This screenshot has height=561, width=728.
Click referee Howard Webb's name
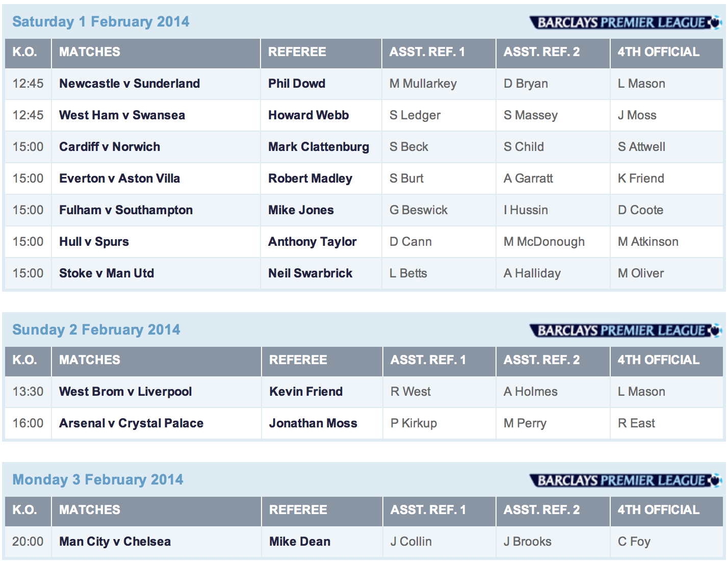(x=308, y=115)
